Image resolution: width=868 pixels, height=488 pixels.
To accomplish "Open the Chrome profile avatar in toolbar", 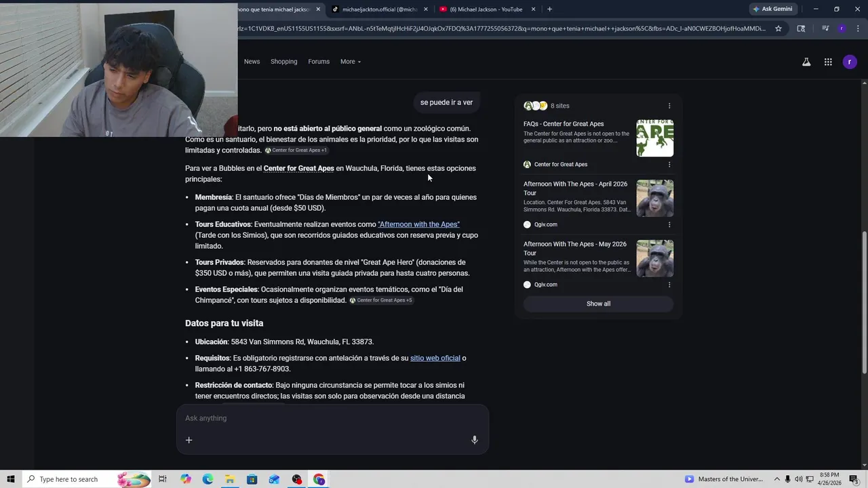I will (x=842, y=28).
